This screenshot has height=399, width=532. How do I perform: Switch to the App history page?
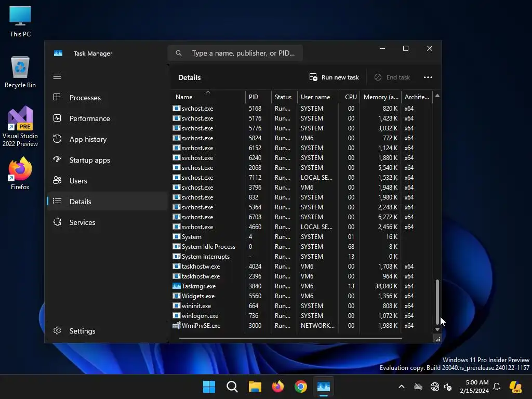107,139
